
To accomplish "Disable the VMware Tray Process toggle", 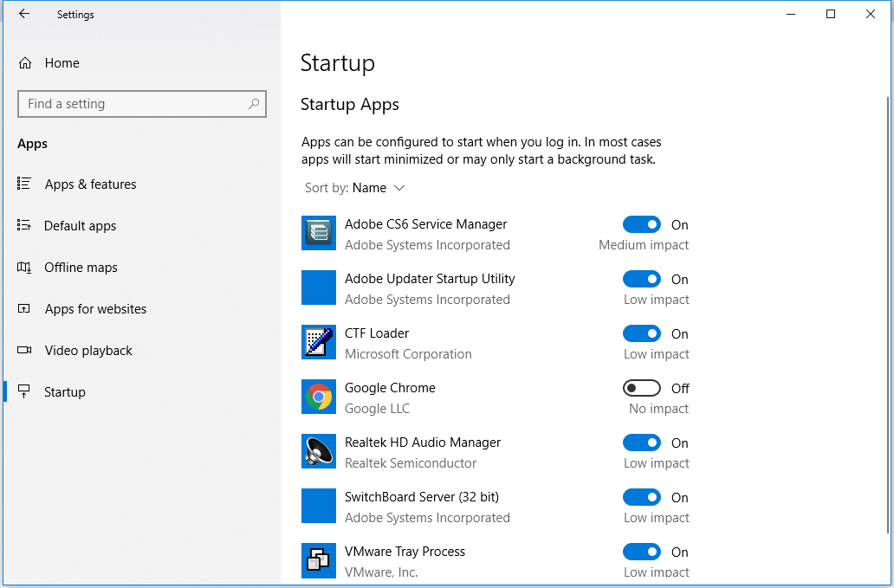I will 641,552.
